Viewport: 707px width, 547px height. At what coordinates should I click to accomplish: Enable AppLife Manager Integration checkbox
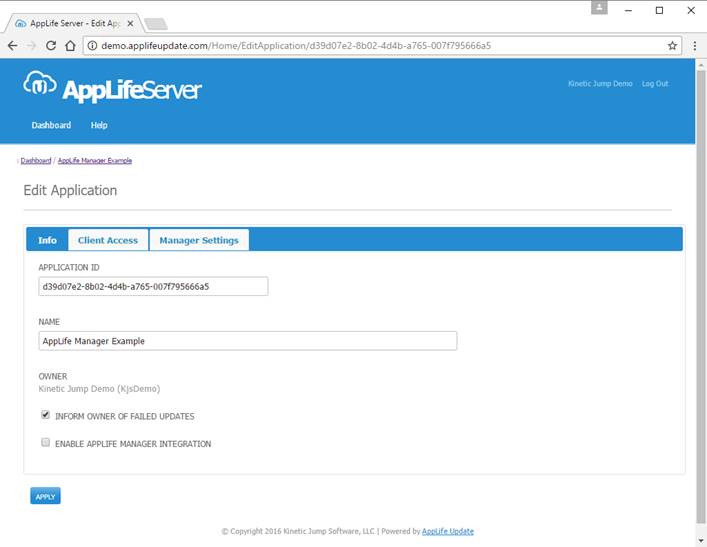tap(46, 442)
